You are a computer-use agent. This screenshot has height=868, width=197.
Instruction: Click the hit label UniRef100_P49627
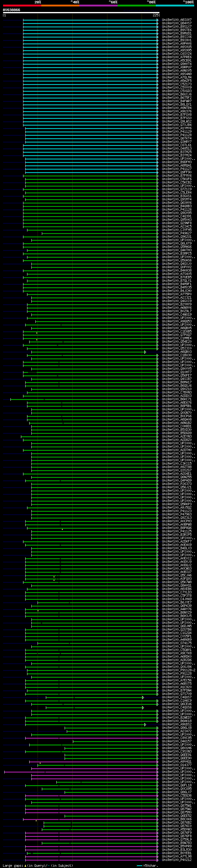[176, 233]
